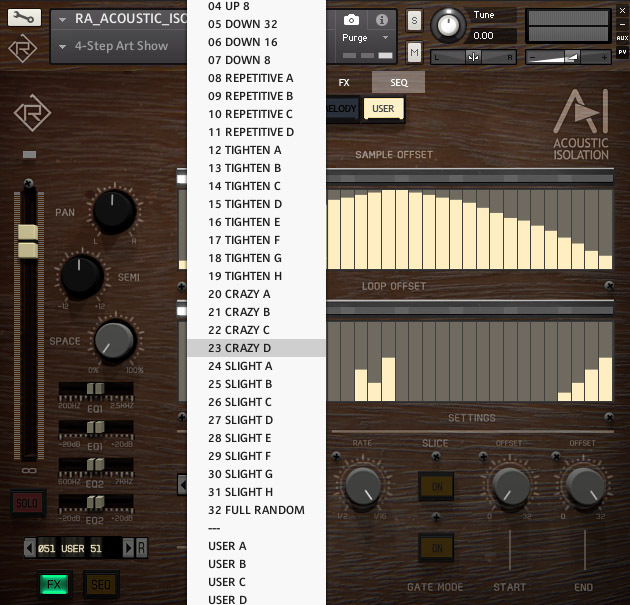Click the previous preset arrow

(x=29, y=547)
